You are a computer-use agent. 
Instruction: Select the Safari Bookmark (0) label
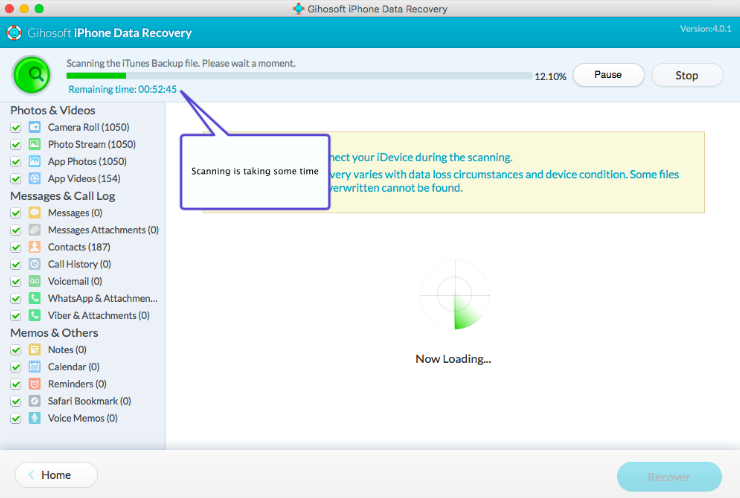(x=89, y=401)
